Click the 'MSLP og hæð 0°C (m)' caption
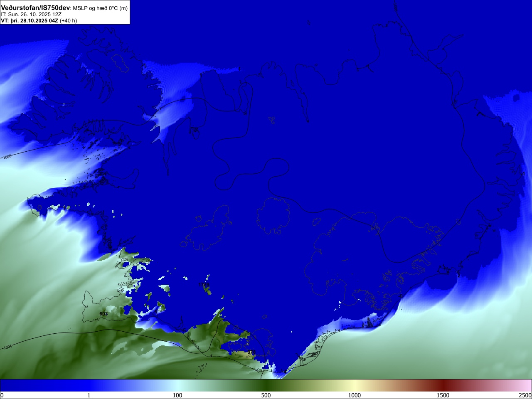532x399 pixels. 100,8
